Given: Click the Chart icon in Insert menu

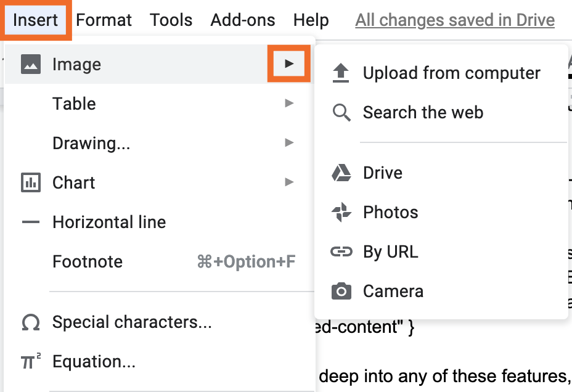Looking at the screenshot, I should (31, 182).
